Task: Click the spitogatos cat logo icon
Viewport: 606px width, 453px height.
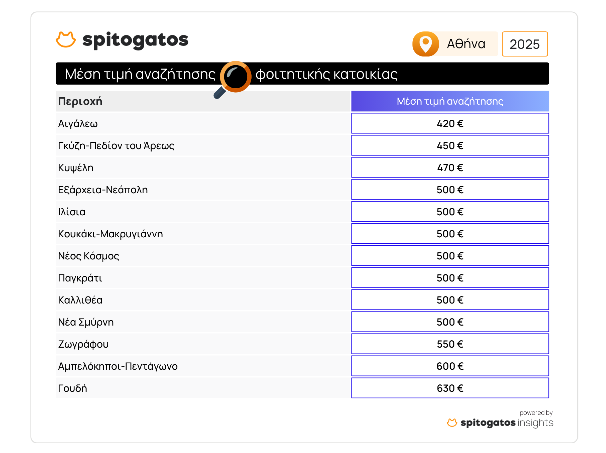Action: [66, 39]
